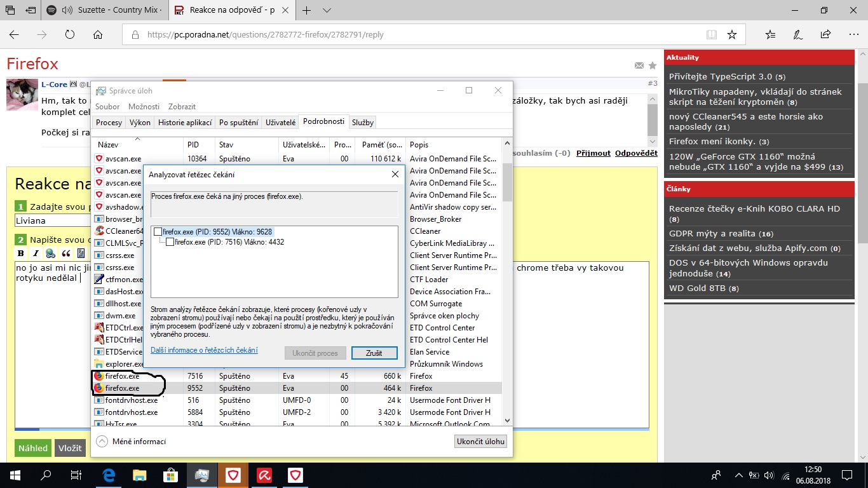Check the firefox.exe PID 7516 checkbox

pyautogui.click(x=170, y=242)
